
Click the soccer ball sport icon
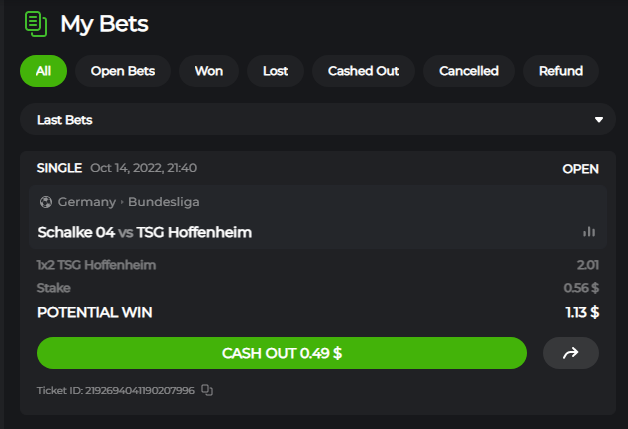point(46,202)
